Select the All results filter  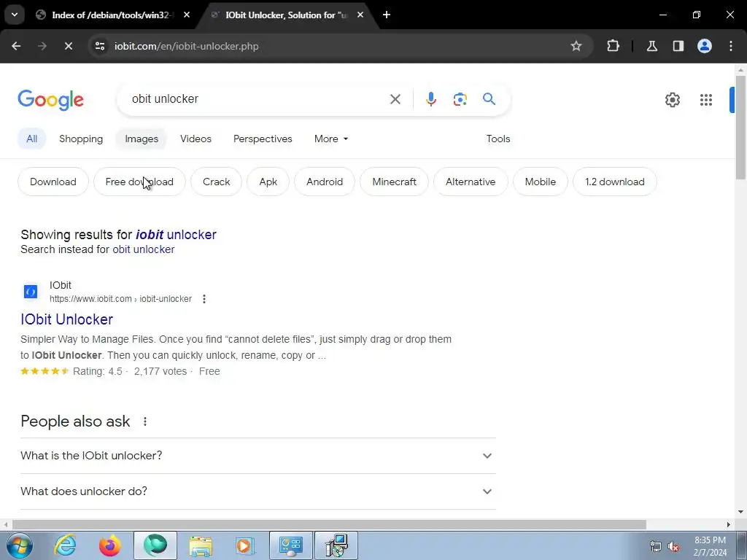pyautogui.click(x=31, y=139)
